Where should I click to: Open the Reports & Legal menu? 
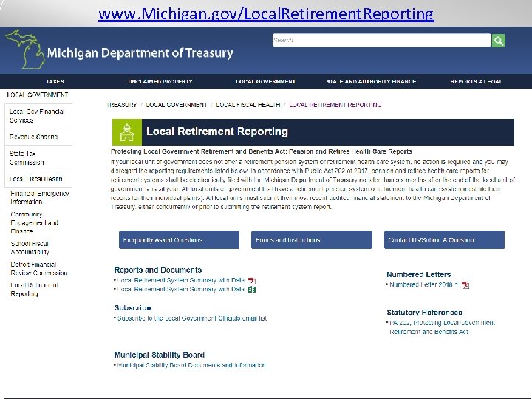coord(477,81)
